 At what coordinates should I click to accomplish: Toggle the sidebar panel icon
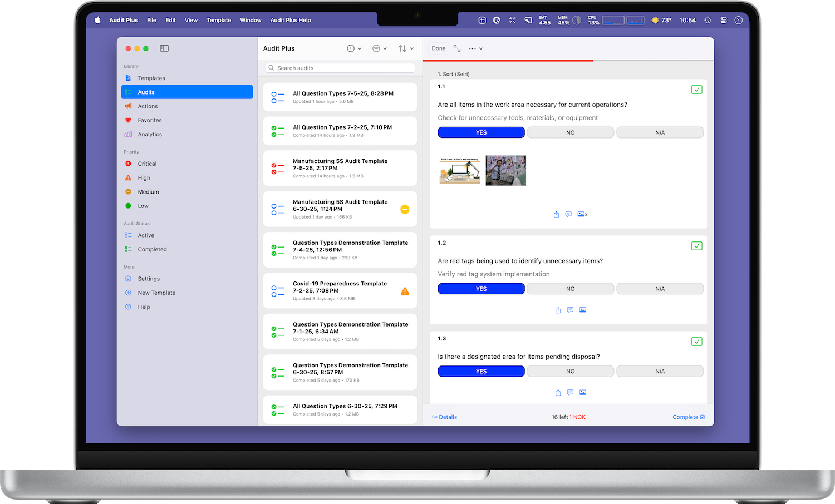tap(164, 48)
